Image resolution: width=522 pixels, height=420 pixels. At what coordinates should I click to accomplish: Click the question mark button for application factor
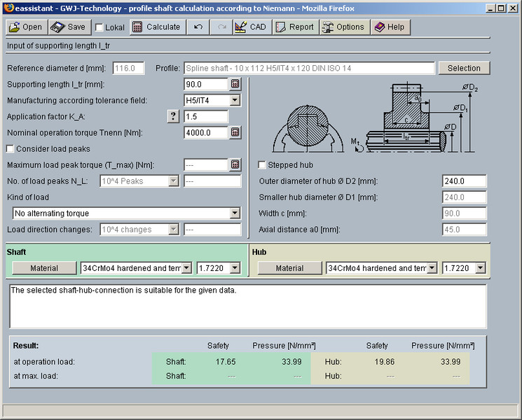(x=173, y=116)
